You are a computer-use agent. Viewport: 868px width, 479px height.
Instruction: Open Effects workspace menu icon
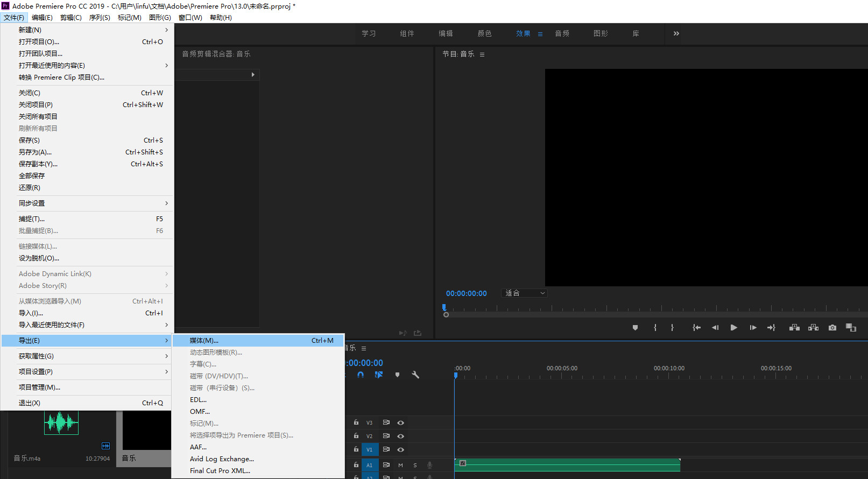coord(540,34)
